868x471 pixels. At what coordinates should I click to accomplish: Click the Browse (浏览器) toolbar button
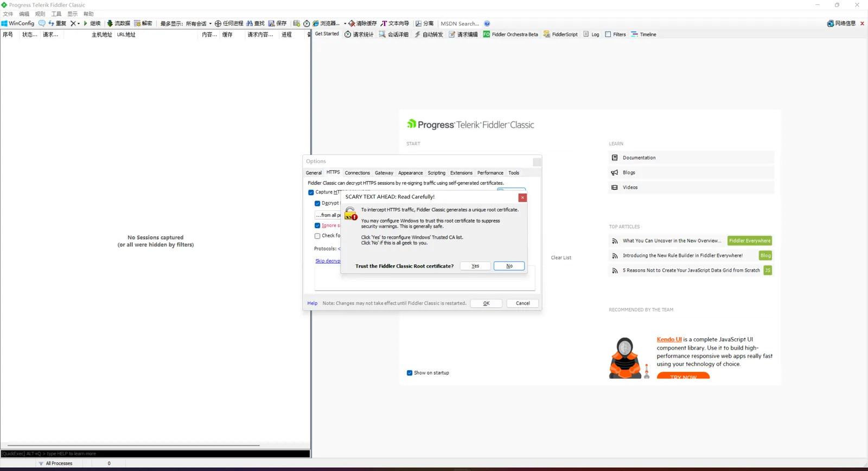pyautogui.click(x=325, y=23)
